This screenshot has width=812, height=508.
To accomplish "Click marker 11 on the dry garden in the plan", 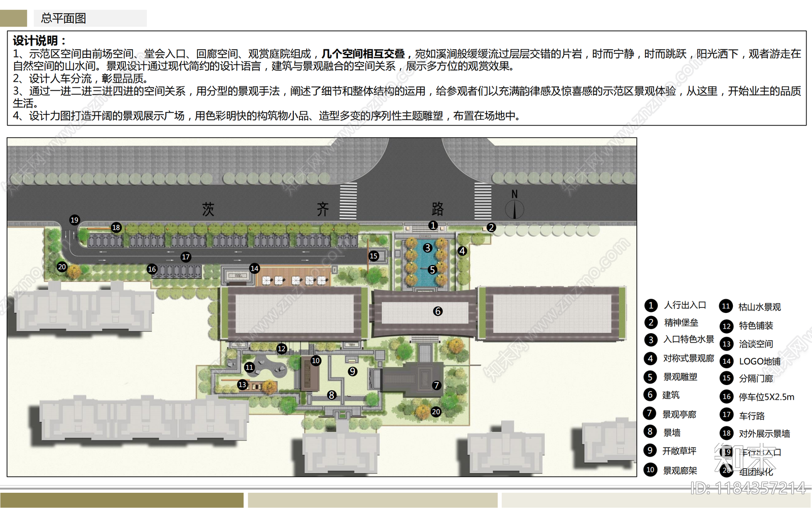I will tap(249, 367).
